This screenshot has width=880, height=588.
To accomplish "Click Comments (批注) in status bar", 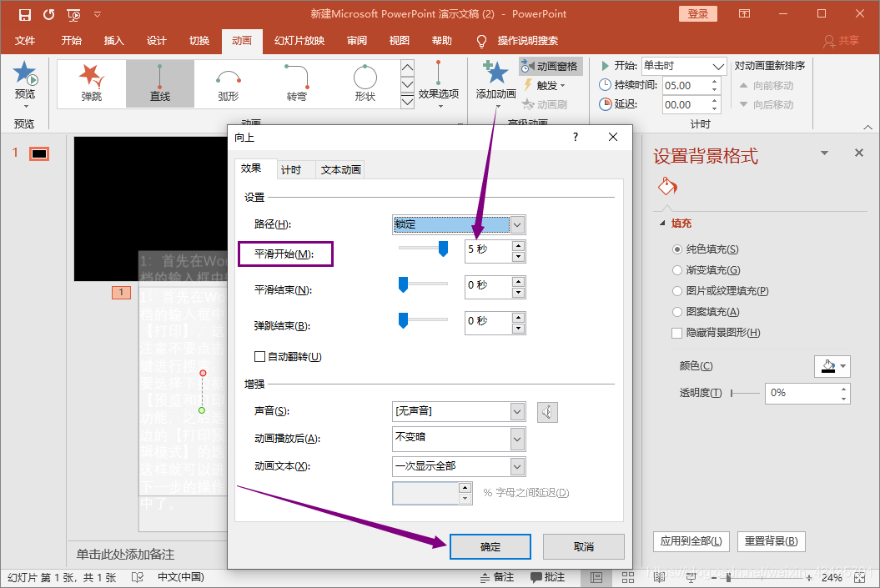I will pos(547,577).
